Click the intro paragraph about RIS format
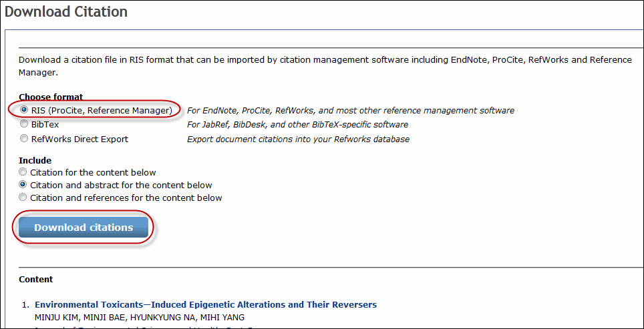644x329 pixels. 325,67
